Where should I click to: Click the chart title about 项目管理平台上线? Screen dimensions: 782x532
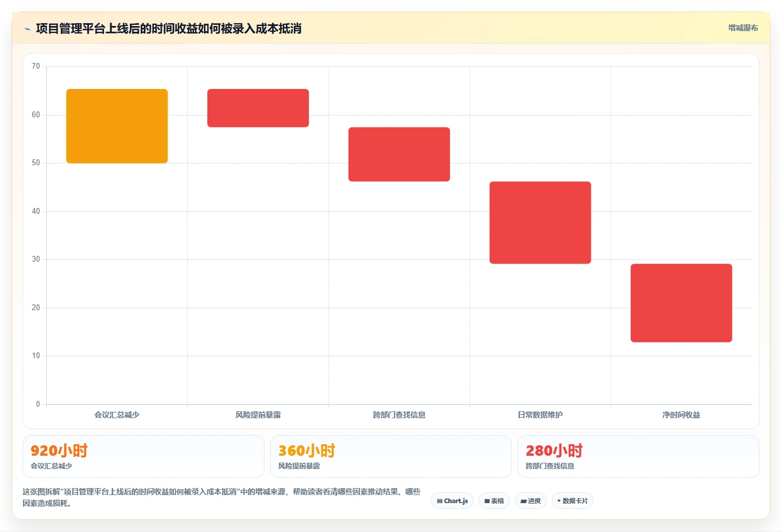(169, 28)
